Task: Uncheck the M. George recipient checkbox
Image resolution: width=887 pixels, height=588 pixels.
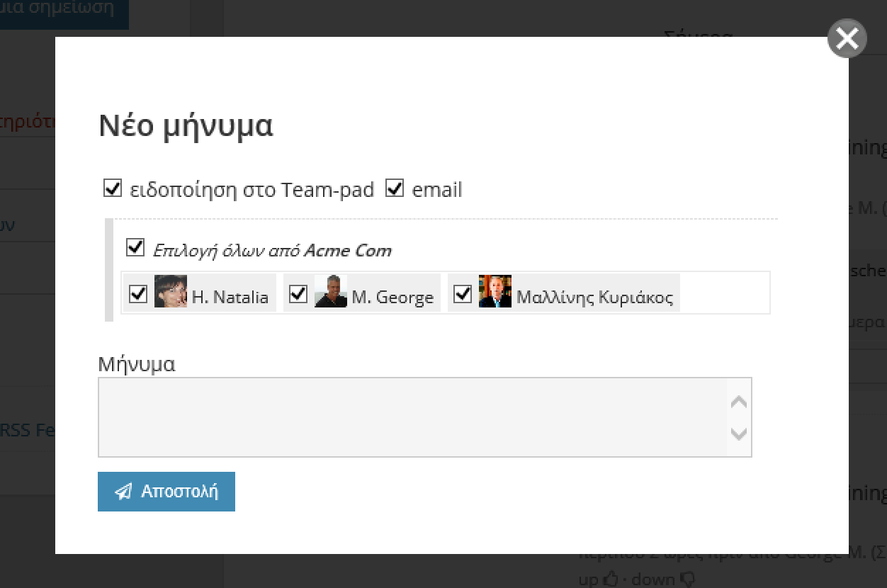Action: click(298, 293)
